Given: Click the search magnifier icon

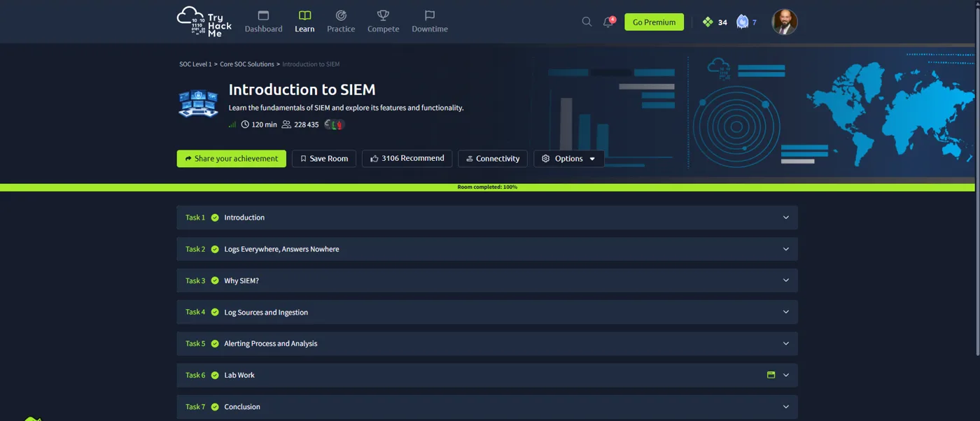Looking at the screenshot, I should 587,22.
